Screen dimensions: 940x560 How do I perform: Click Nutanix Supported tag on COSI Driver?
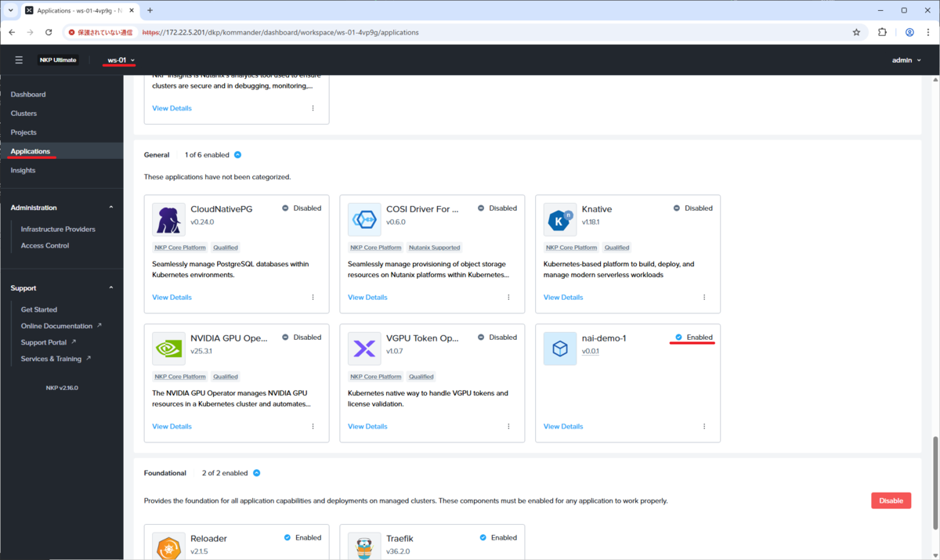[x=435, y=247]
